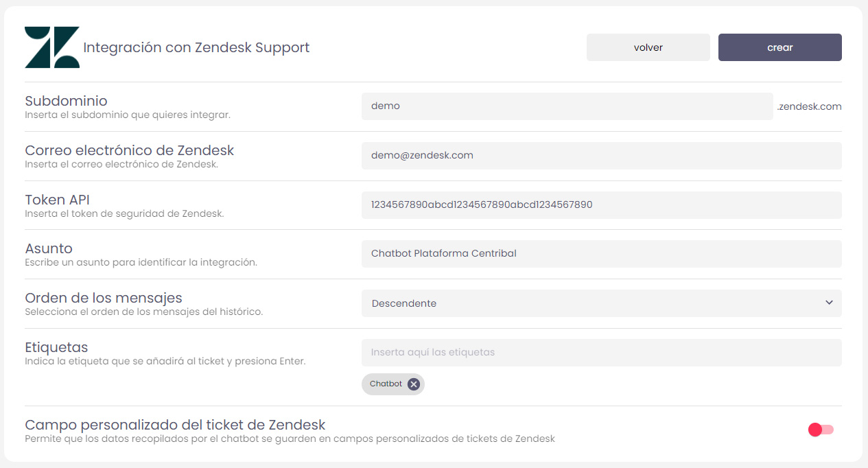Image resolution: width=868 pixels, height=468 pixels.
Task: Enable the Zendesk custom ticket field toggle
Action: coord(821,430)
